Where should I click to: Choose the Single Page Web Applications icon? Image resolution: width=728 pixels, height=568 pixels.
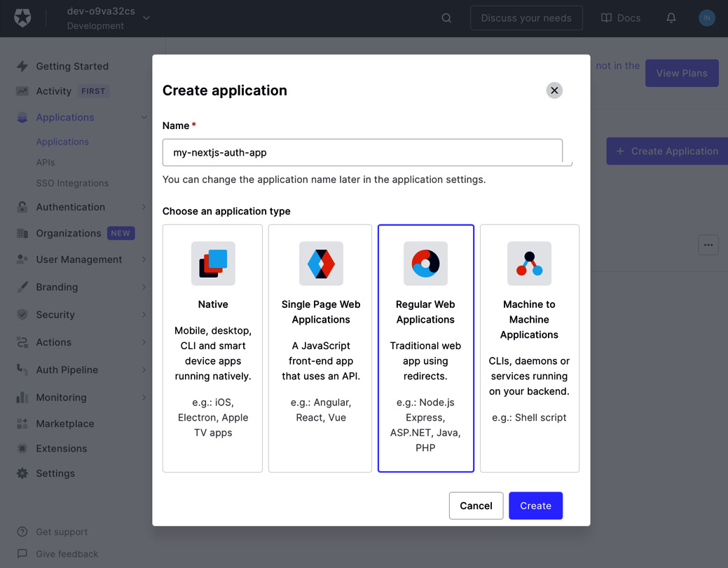point(320,263)
